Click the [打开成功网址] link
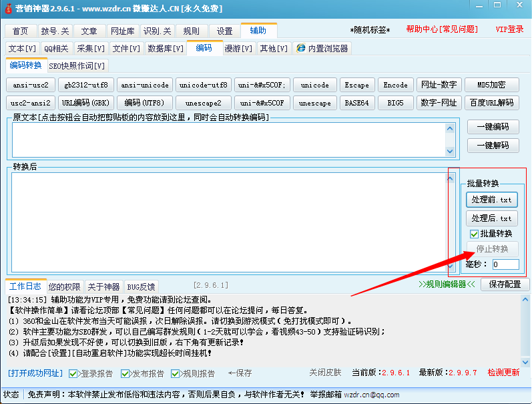The image size is (532, 404). click(35, 373)
